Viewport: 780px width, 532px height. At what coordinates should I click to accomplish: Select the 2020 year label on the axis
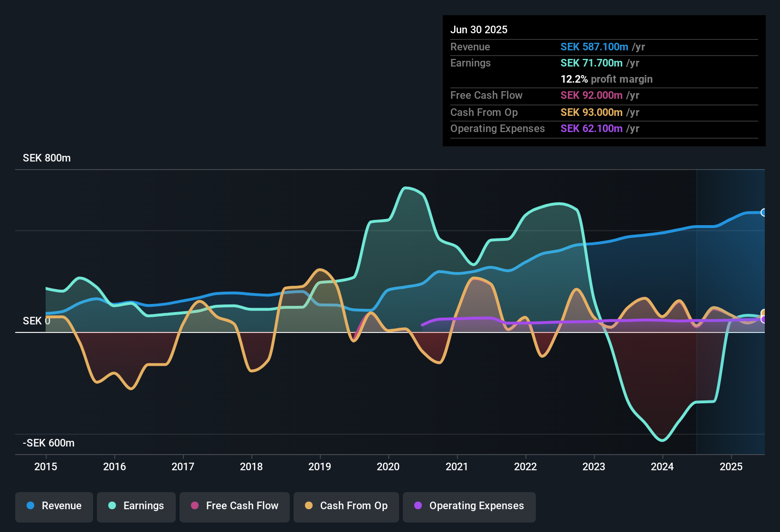(x=388, y=467)
